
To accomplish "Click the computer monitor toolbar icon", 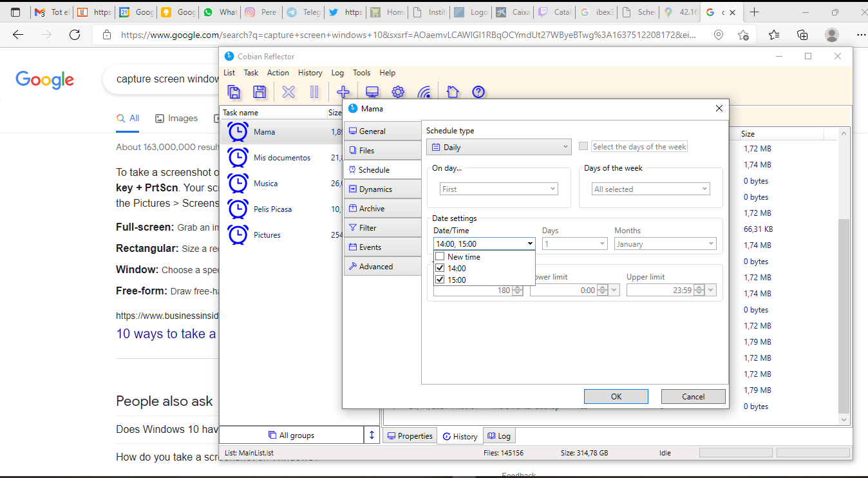I will (x=372, y=92).
